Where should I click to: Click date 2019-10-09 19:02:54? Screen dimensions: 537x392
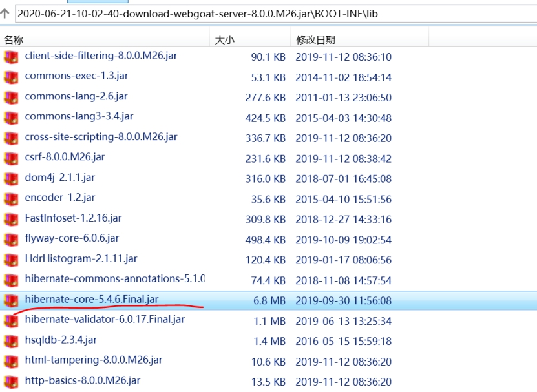pos(344,240)
